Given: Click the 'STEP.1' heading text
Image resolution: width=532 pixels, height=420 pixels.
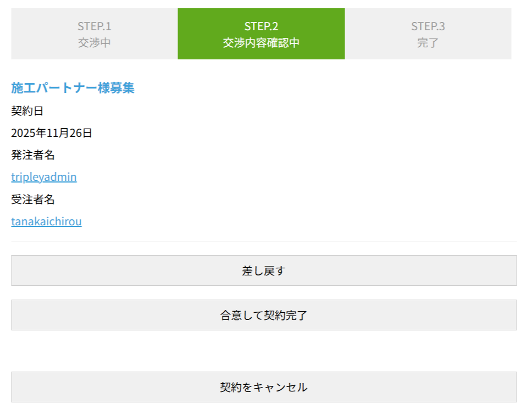Looking at the screenshot, I should pos(94,26).
